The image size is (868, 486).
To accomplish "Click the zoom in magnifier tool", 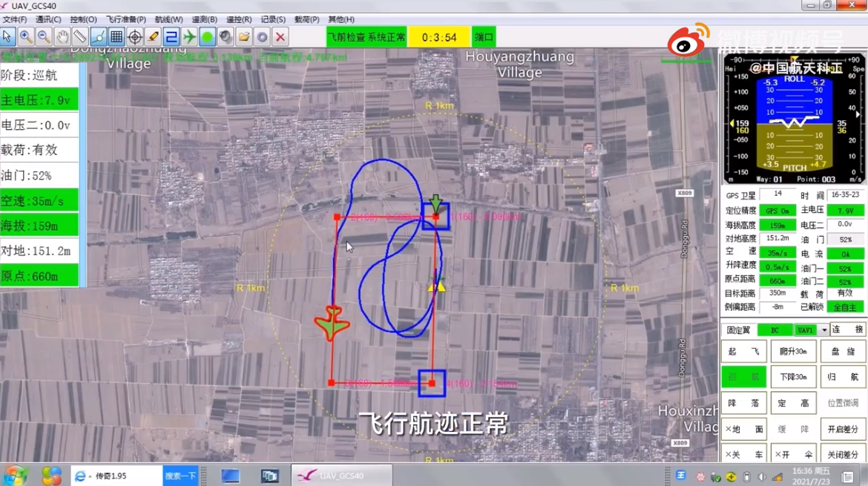I will [x=26, y=36].
